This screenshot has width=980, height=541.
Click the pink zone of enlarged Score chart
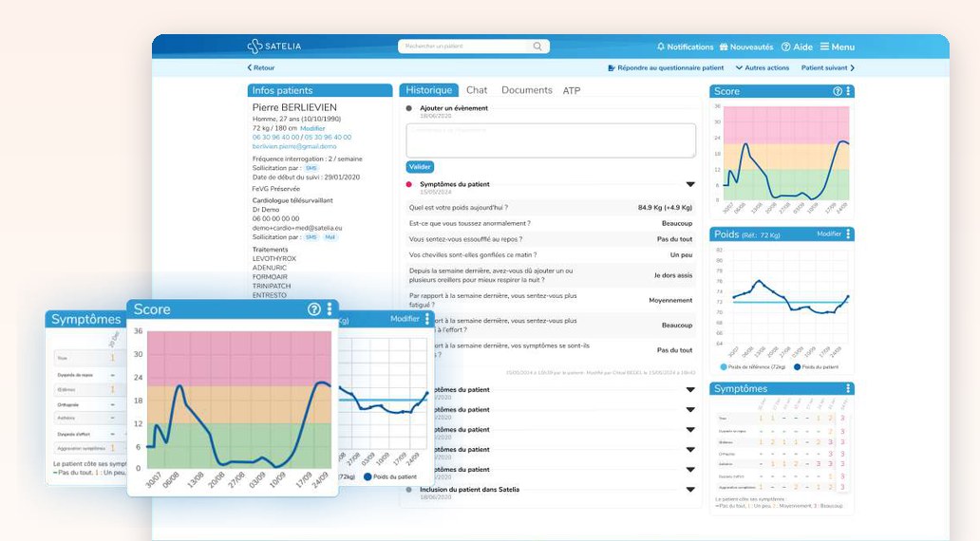pos(239,358)
